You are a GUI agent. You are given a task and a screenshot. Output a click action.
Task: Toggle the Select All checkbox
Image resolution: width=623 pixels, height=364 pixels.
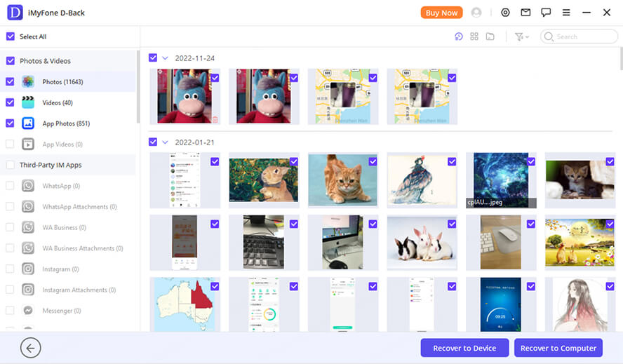point(11,36)
